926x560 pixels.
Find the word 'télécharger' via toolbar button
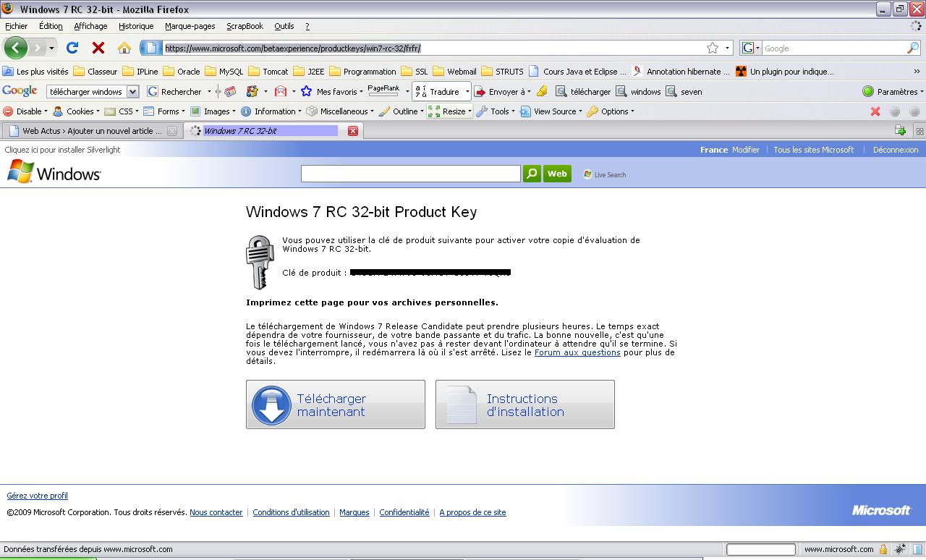pos(583,92)
